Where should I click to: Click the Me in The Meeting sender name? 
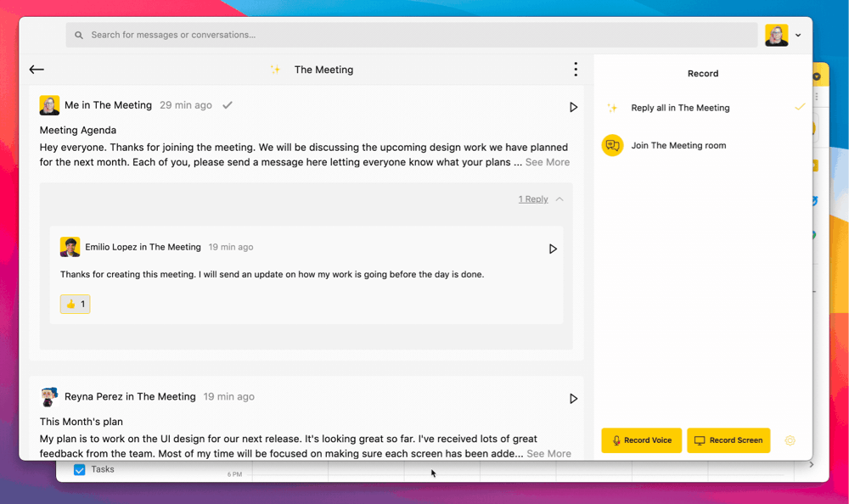click(109, 105)
